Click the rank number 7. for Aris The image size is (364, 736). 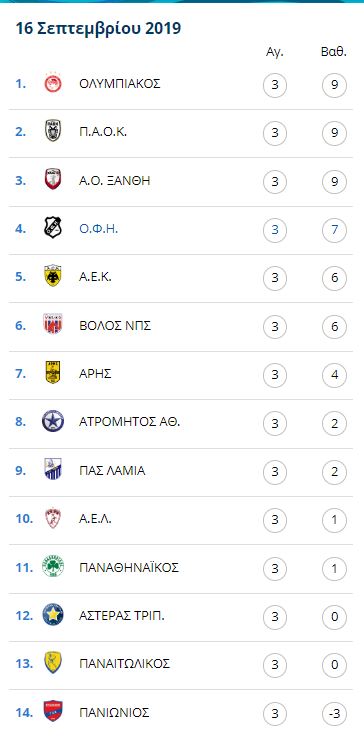coord(21,374)
